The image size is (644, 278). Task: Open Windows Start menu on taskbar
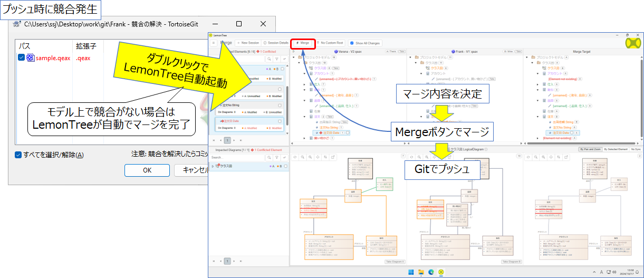(410, 272)
